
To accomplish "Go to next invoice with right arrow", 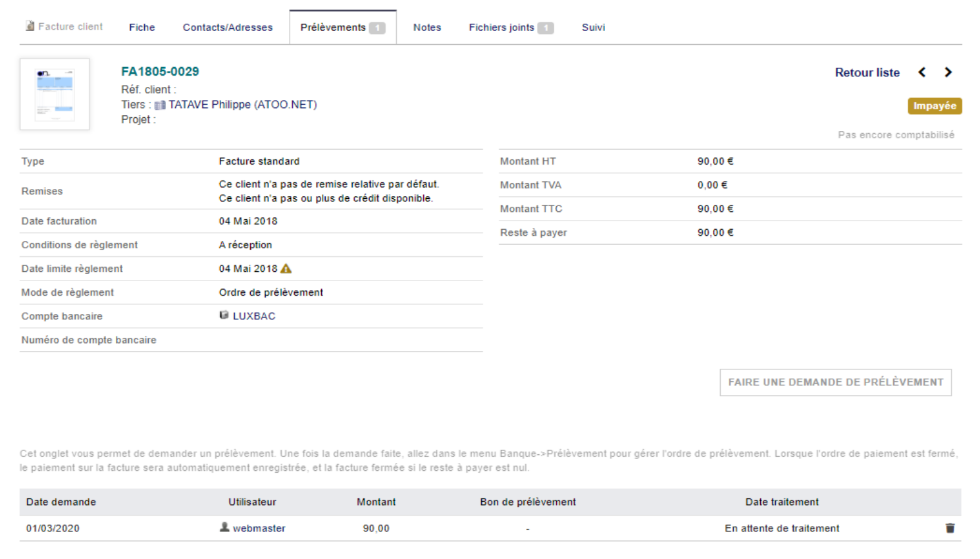I will 948,72.
